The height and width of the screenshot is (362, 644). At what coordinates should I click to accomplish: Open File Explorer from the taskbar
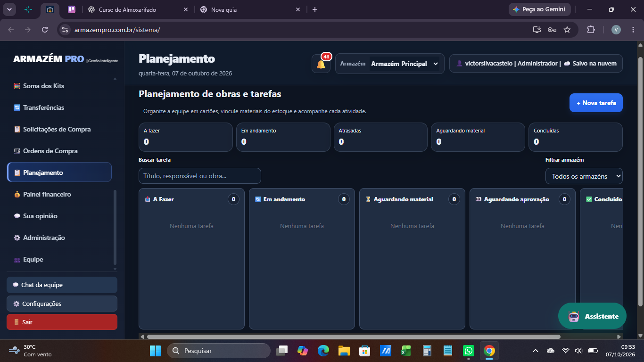click(x=344, y=351)
